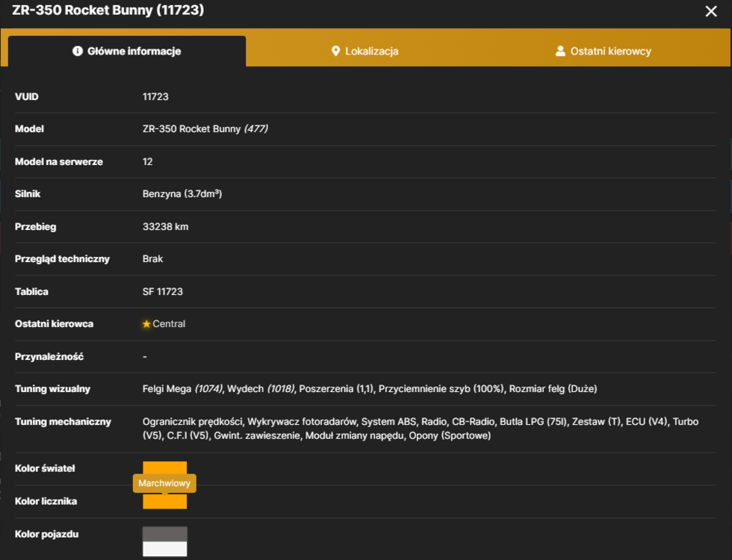Click the Przebieg label
Image resolution: width=732 pixels, height=560 pixels.
coord(36,227)
